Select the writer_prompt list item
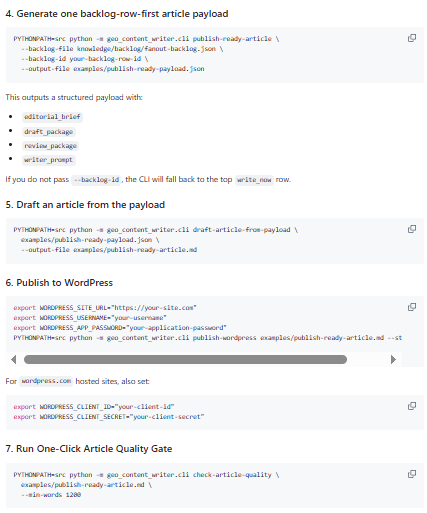 point(49,160)
